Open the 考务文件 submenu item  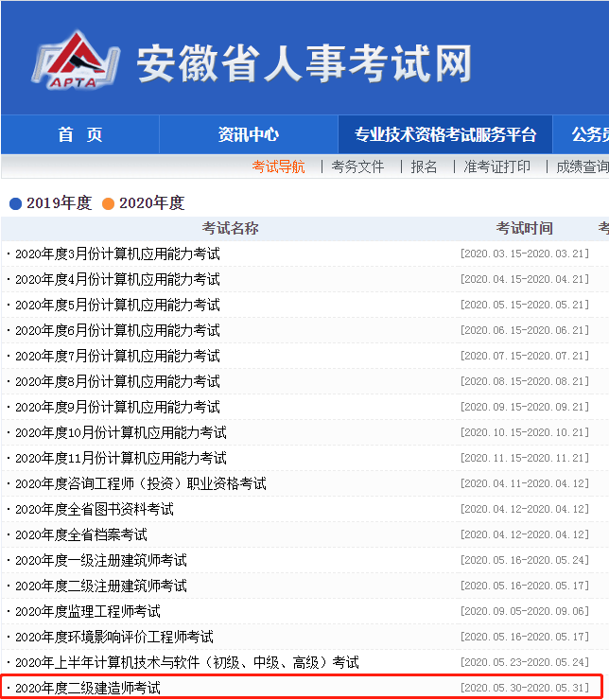tap(357, 166)
